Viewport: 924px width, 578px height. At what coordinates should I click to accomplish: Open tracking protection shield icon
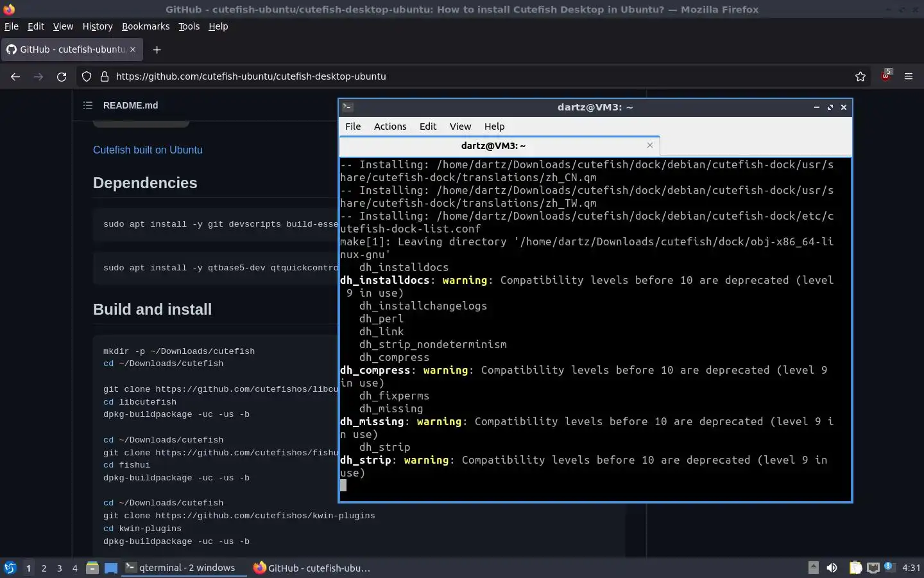pyautogui.click(x=87, y=76)
